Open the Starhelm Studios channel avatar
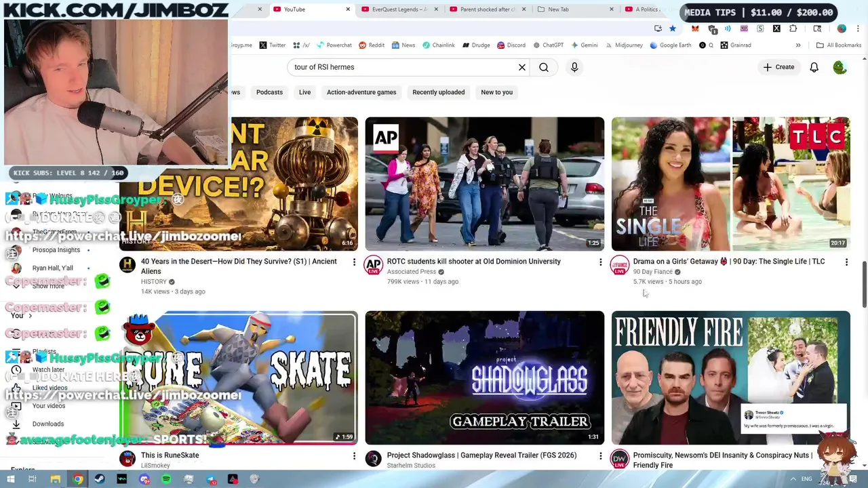Image resolution: width=868 pixels, height=488 pixels. click(x=374, y=459)
